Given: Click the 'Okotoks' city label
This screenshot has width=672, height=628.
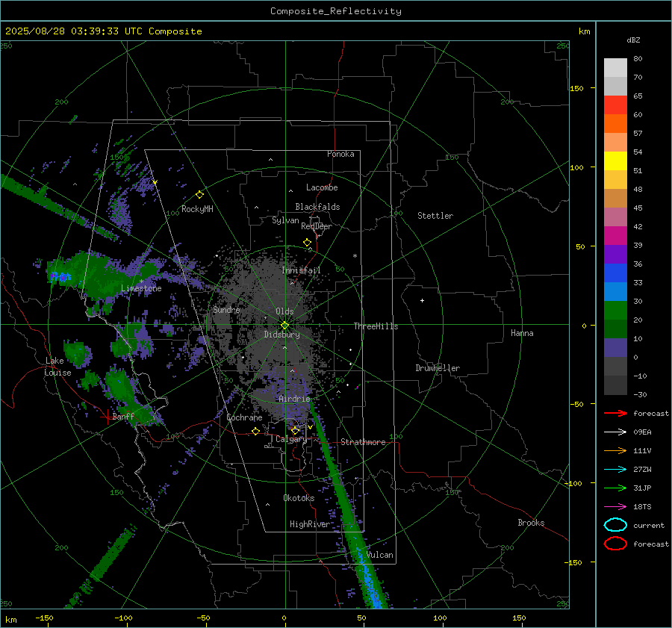Looking at the screenshot, I should pos(299,498).
